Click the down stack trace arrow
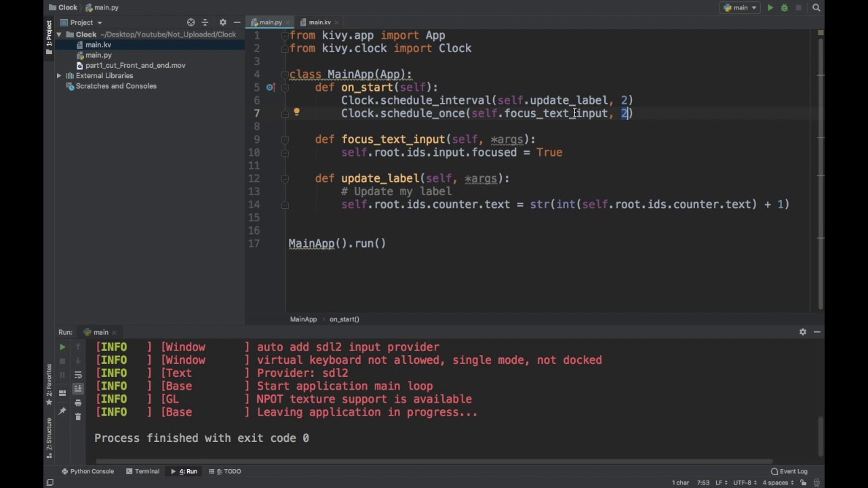868x488 pixels. (x=78, y=361)
